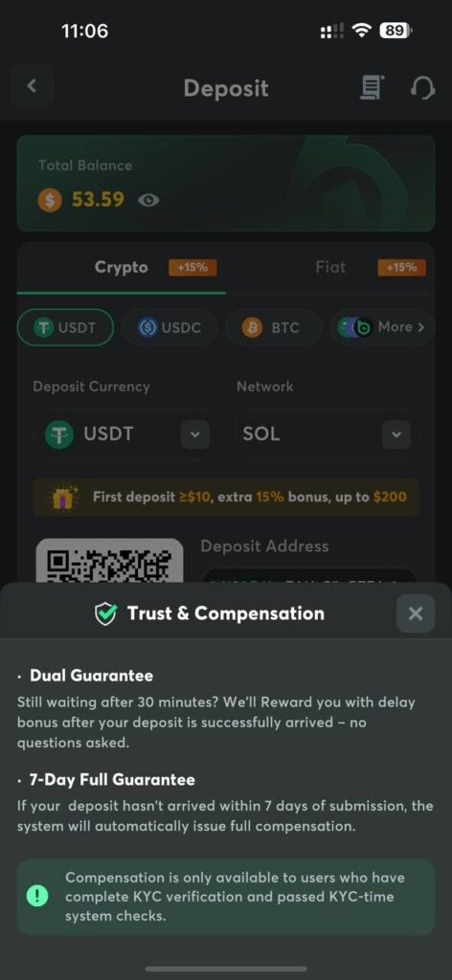Toggle balance visibility eye icon
This screenshot has height=980, width=452.
click(148, 200)
